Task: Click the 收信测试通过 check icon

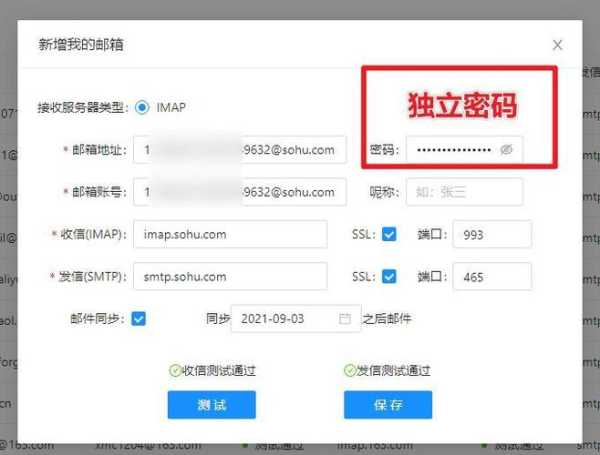Action: coord(174,371)
